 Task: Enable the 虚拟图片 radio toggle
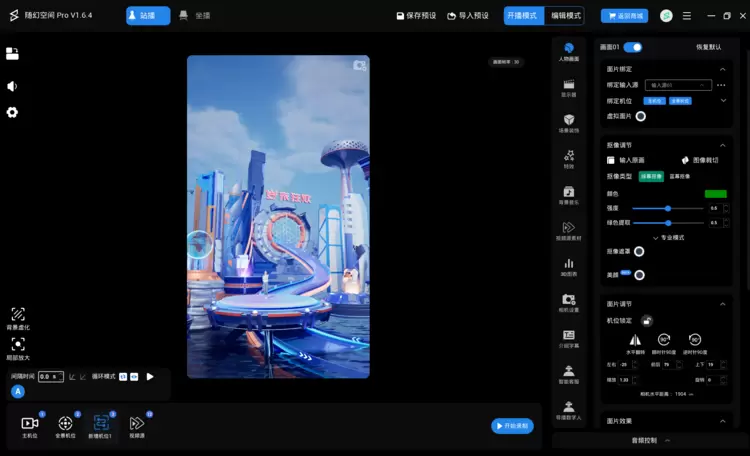[641, 116]
